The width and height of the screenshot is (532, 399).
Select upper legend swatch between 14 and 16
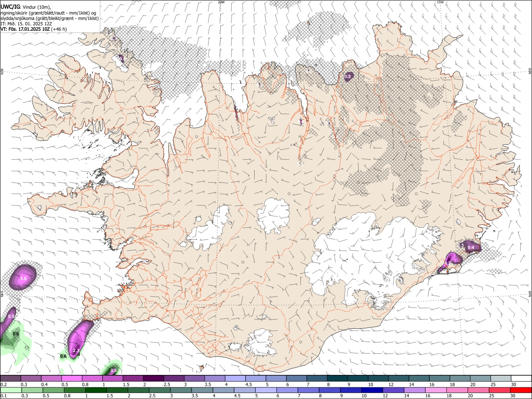tap(419, 379)
